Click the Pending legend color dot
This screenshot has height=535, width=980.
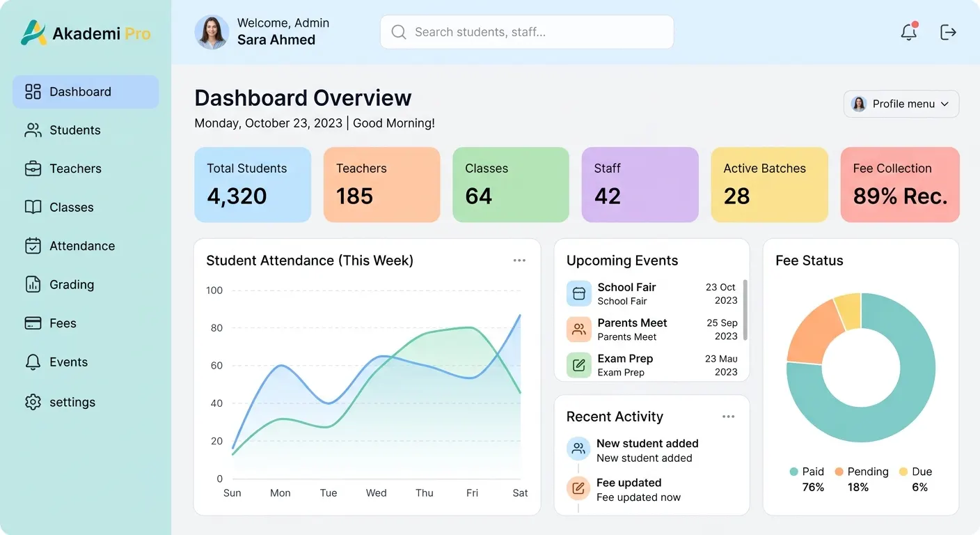coord(839,472)
